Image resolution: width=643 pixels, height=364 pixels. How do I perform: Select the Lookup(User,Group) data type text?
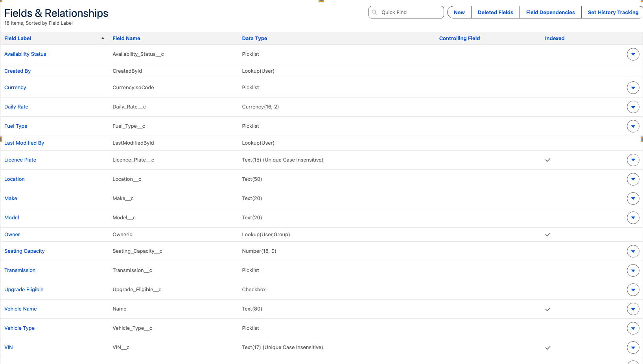pyautogui.click(x=266, y=235)
